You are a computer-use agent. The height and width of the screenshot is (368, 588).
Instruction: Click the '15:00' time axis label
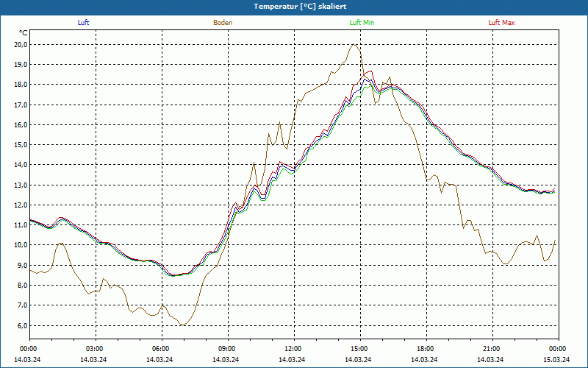(359, 349)
